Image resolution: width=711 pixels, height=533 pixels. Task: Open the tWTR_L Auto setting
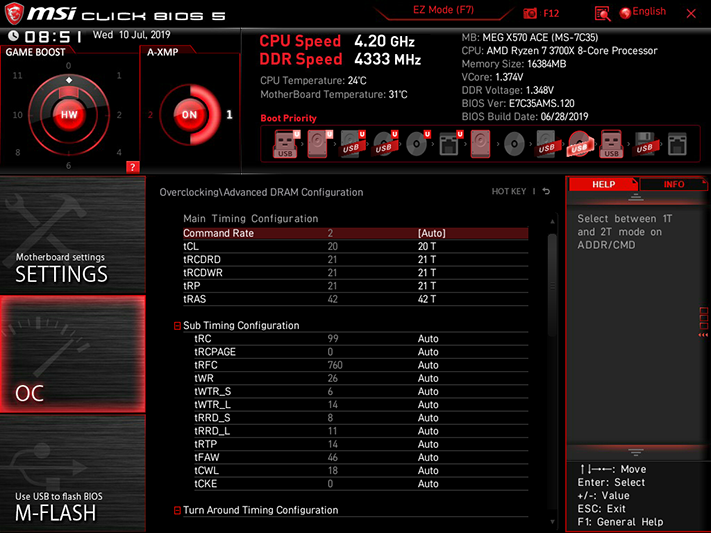click(428, 405)
